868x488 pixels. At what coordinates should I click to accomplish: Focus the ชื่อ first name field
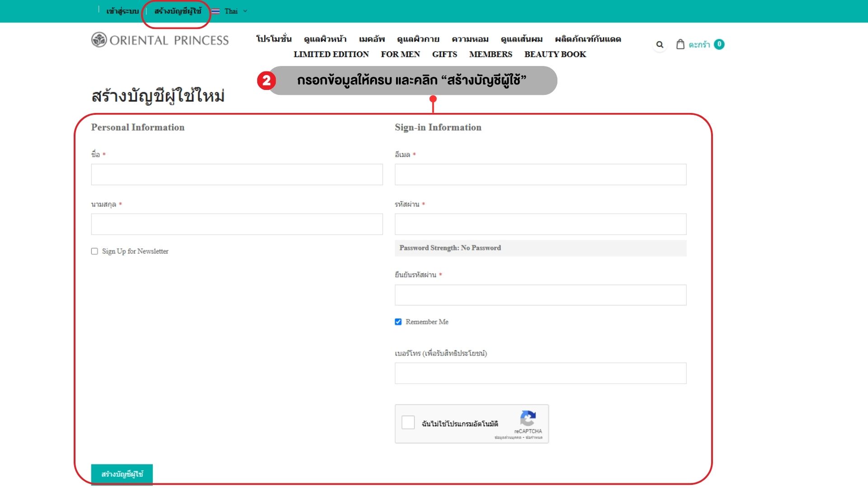click(x=237, y=174)
